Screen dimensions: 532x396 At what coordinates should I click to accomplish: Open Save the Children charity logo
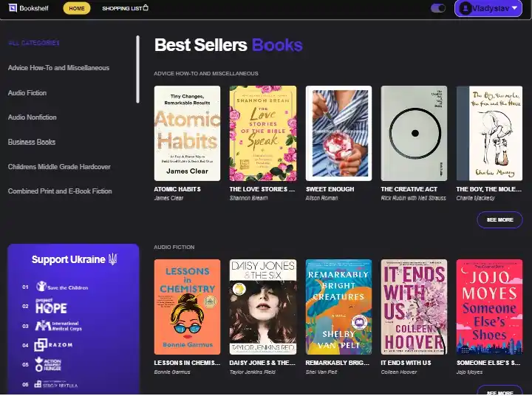point(62,287)
